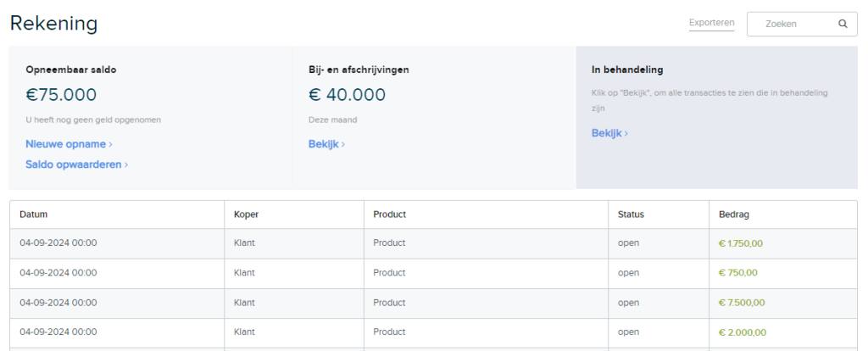Click the € 2.000,00 transaction amount
Viewport: 868px width, 351px height.
(x=743, y=332)
